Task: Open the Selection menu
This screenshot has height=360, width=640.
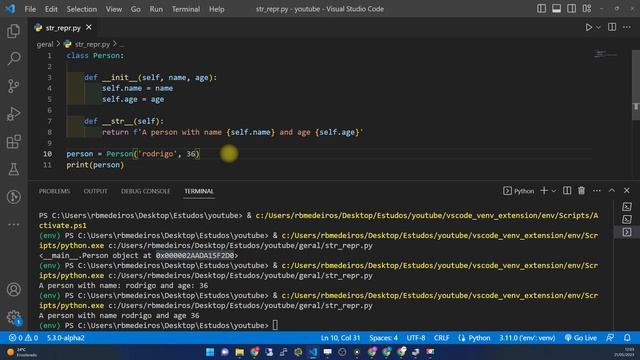Action: pyautogui.click(x=82, y=9)
